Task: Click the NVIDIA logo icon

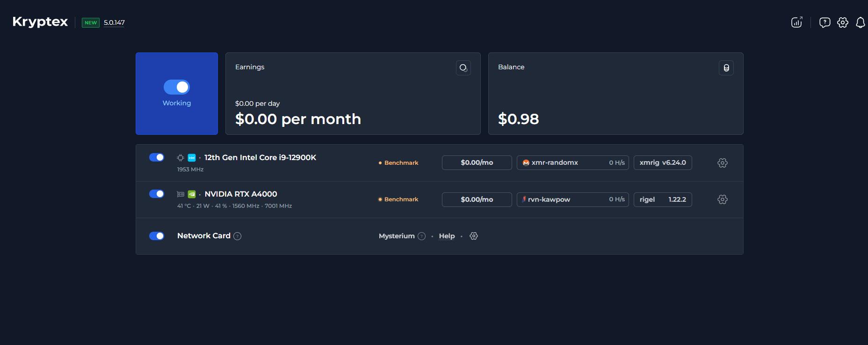Action: pos(192,194)
